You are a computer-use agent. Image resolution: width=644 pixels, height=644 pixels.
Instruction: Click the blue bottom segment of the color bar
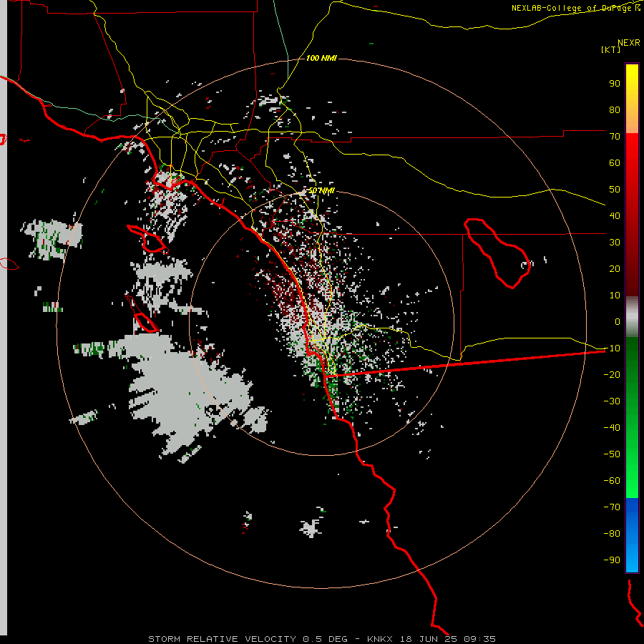click(632, 535)
